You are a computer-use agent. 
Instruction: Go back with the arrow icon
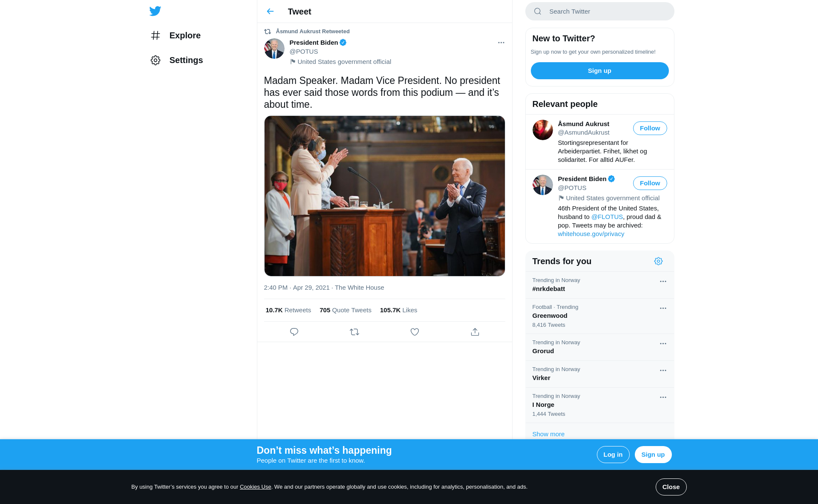tap(270, 12)
